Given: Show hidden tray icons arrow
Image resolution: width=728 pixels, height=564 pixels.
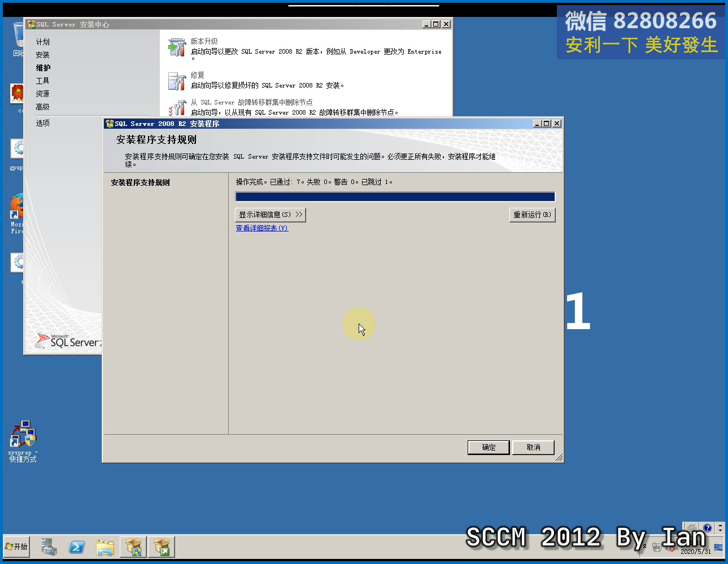Looking at the screenshot, I should coord(644,546).
